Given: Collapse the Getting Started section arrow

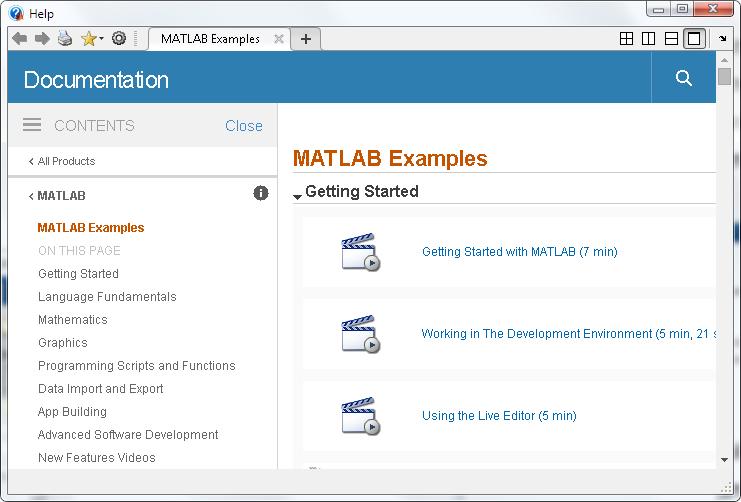Looking at the screenshot, I should (297, 196).
